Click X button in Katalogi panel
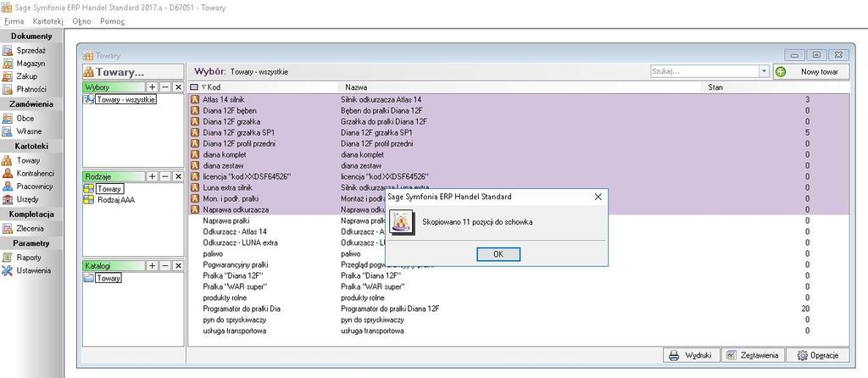The image size is (868, 378). (178, 265)
